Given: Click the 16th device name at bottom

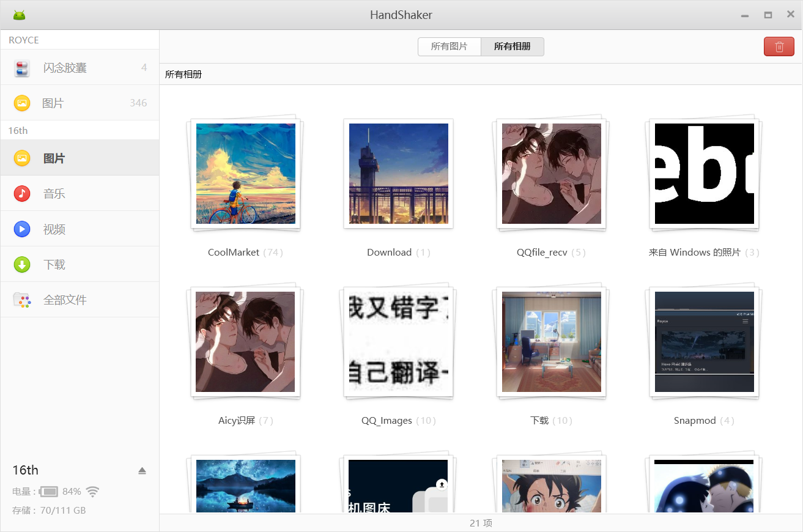Looking at the screenshot, I should tap(25, 470).
